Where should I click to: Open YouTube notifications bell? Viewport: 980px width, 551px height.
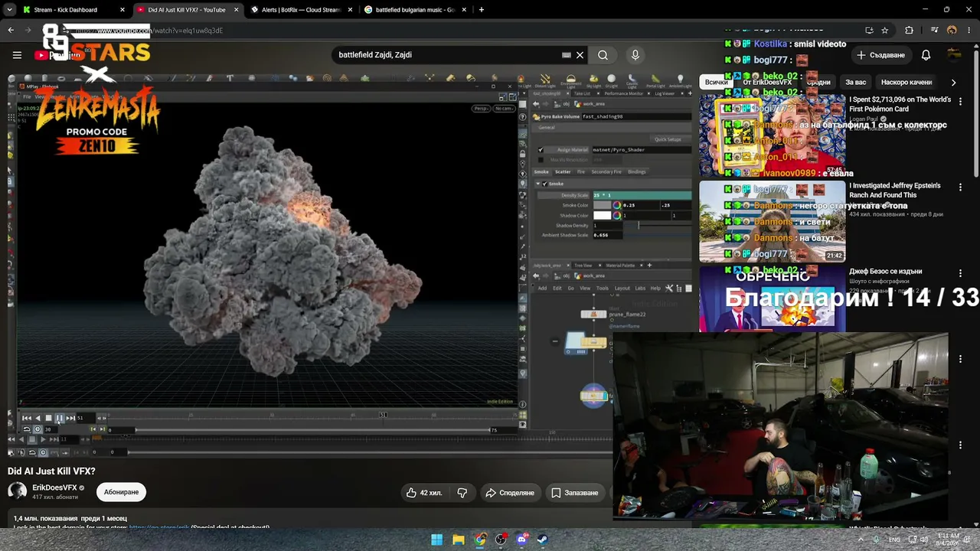coord(926,55)
